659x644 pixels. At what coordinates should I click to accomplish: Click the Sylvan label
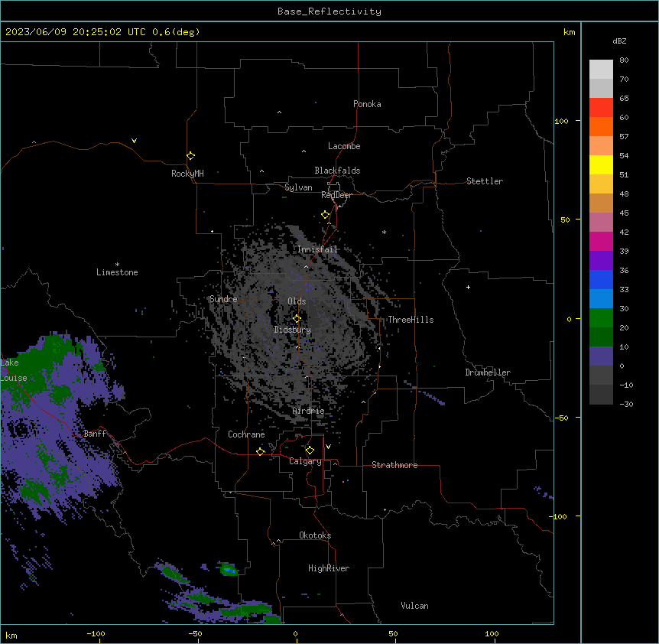298,187
